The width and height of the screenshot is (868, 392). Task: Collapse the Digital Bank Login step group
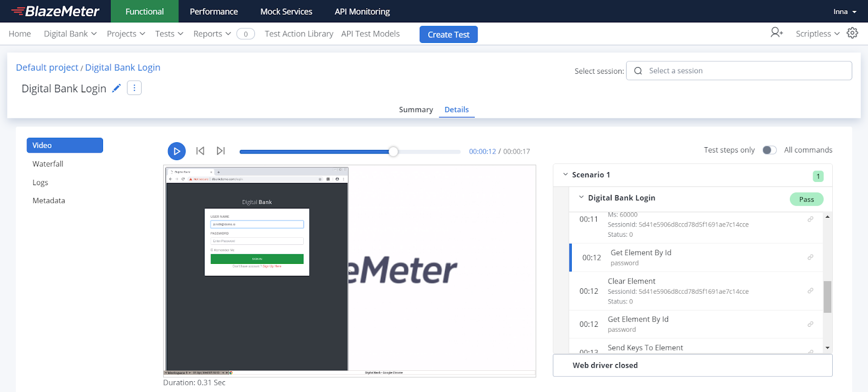(581, 198)
